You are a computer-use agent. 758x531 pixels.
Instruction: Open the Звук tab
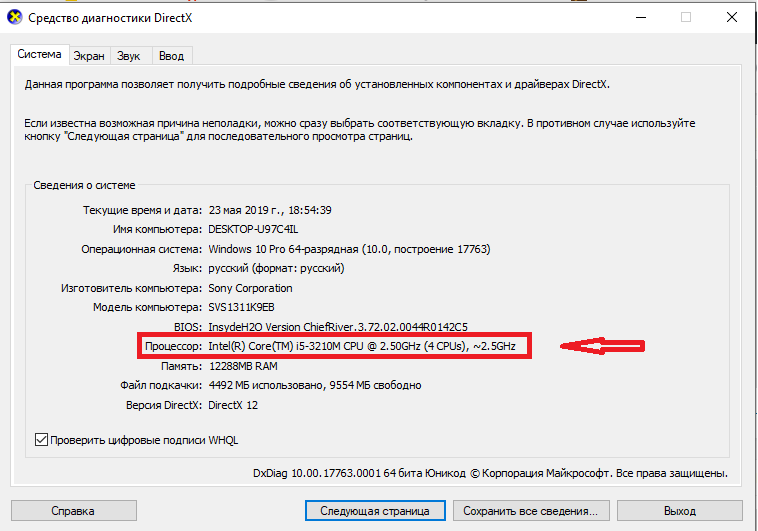pyautogui.click(x=129, y=56)
